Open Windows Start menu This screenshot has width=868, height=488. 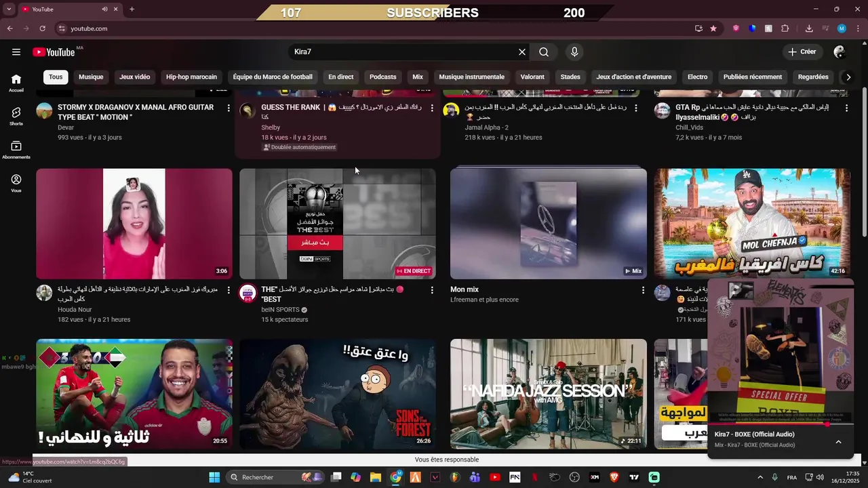click(214, 477)
